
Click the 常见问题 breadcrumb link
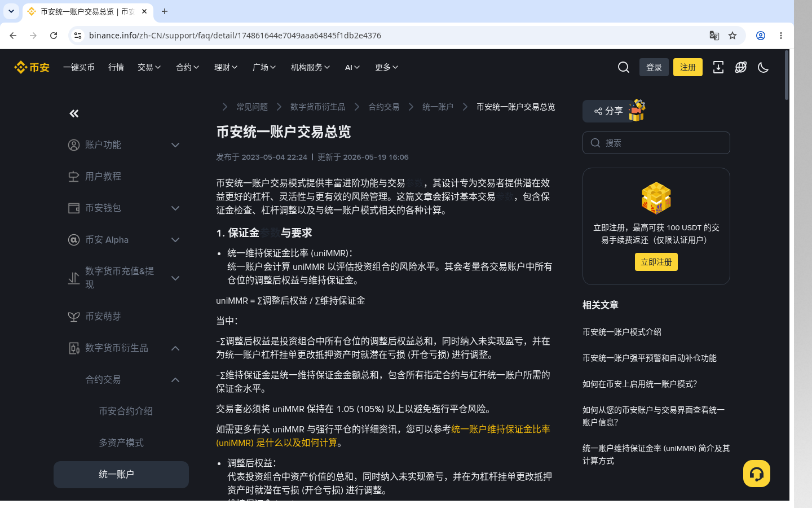(x=252, y=107)
